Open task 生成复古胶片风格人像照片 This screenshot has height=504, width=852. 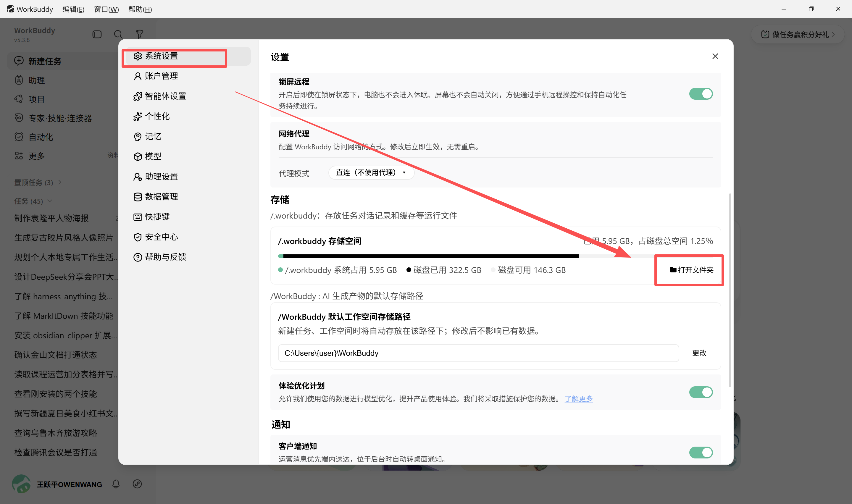click(64, 238)
